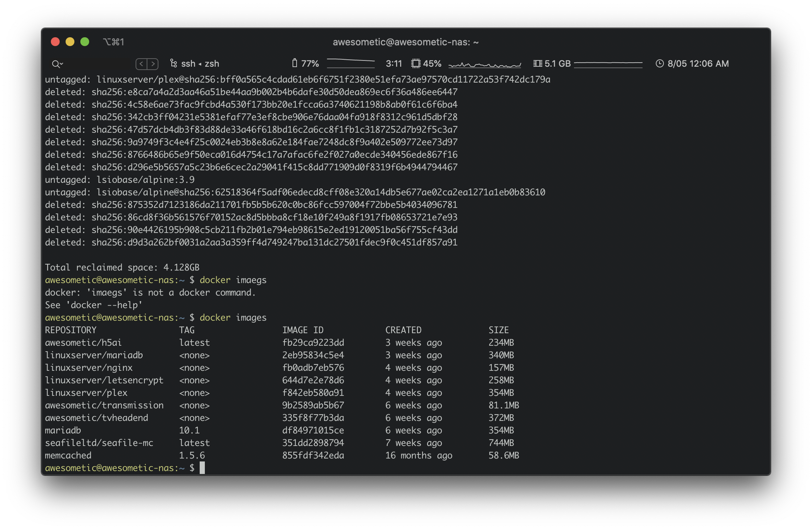Select the ssh ◂ zsh job label
This screenshot has width=812, height=530.
coord(200,64)
